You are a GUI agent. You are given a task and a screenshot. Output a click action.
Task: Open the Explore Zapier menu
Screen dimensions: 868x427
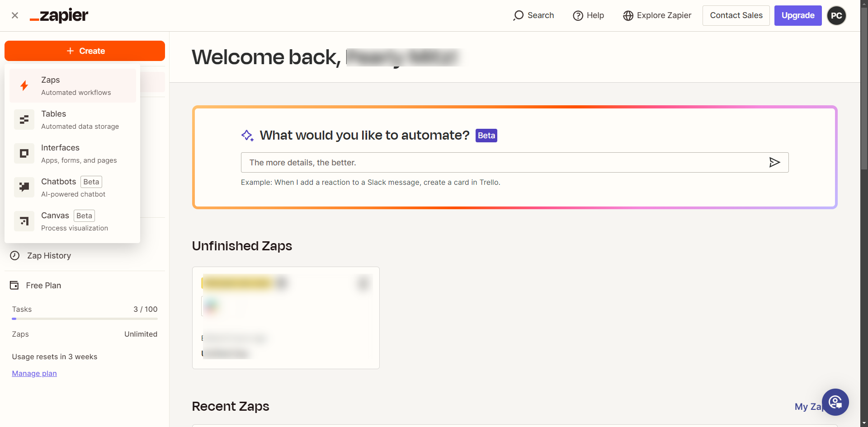(657, 15)
